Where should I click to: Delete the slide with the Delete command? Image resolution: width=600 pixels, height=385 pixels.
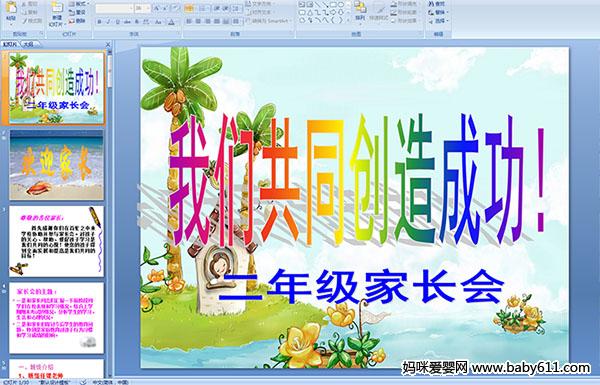pyautogui.click(x=78, y=21)
